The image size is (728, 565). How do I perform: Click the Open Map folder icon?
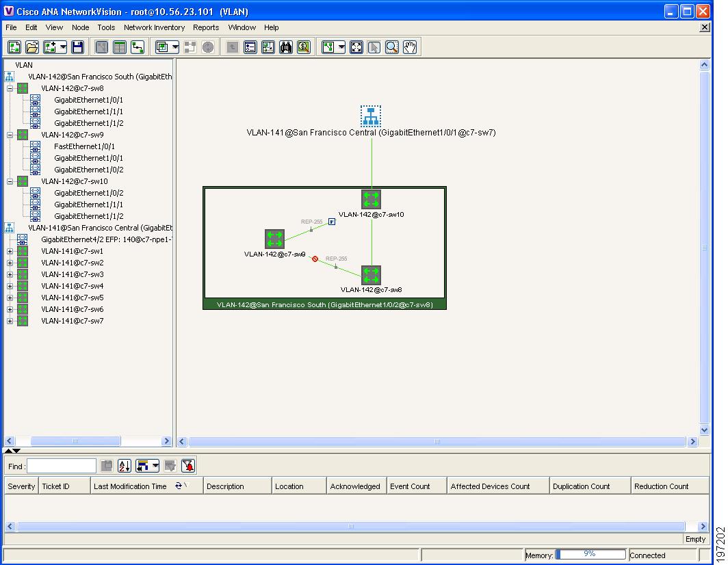32,47
